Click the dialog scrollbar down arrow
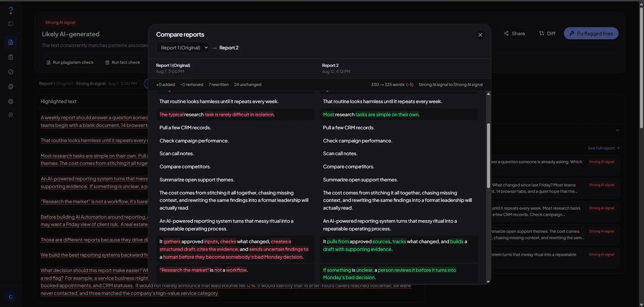 (x=488, y=281)
